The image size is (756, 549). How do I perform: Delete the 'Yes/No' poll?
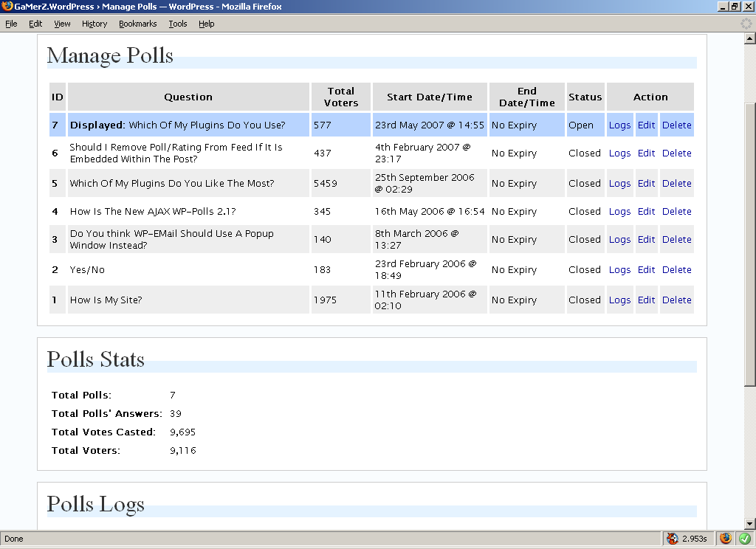[676, 270]
